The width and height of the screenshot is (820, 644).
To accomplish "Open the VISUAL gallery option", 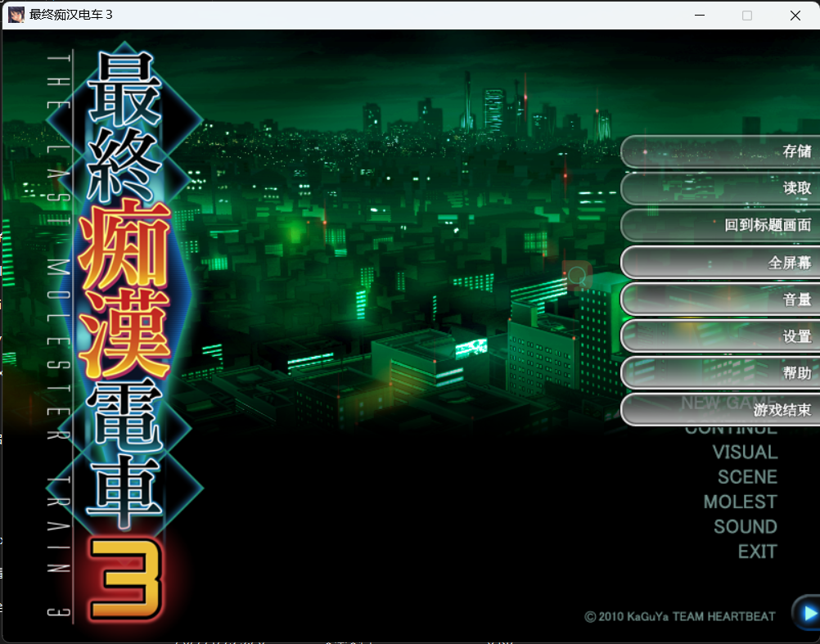I will (x=745, y=453).
